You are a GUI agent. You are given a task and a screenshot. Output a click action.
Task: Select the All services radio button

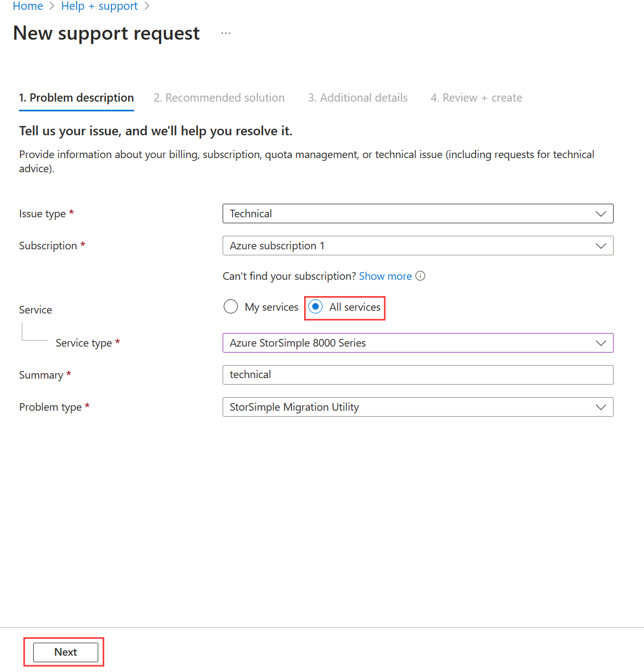(315, 307)
